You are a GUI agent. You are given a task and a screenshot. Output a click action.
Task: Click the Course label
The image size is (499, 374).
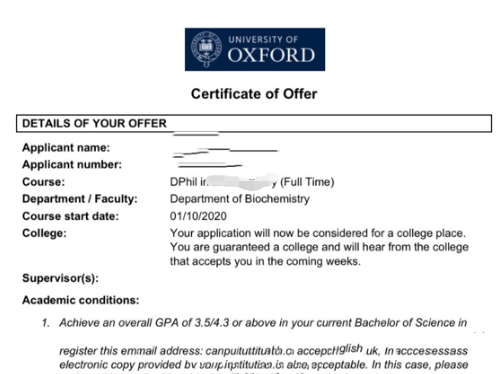44,182
